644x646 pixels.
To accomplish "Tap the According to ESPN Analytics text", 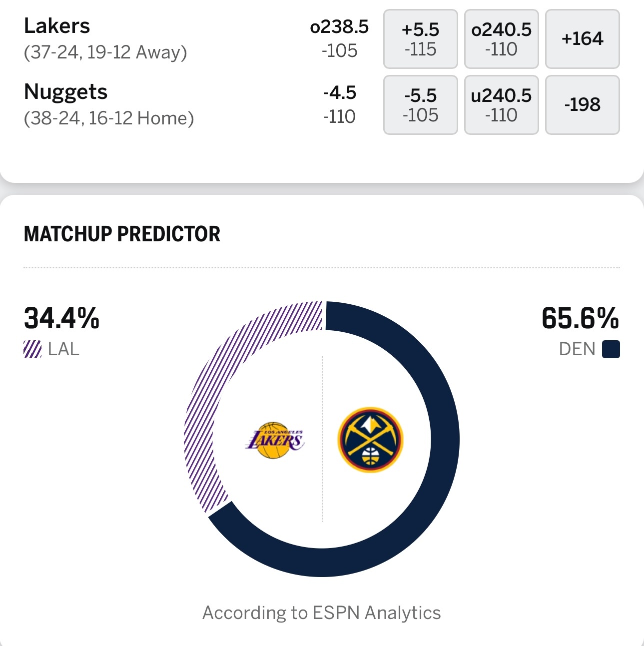I will [321, 613].
